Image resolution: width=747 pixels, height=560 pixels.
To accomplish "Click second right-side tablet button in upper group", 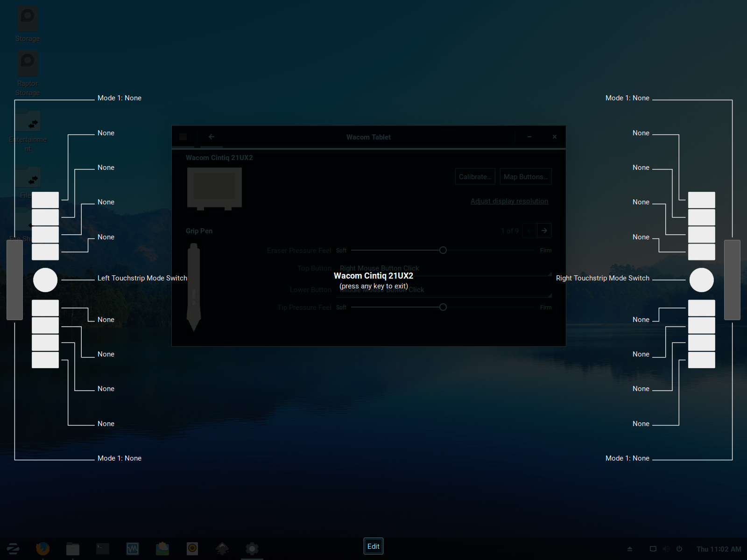I will point(702,217).
